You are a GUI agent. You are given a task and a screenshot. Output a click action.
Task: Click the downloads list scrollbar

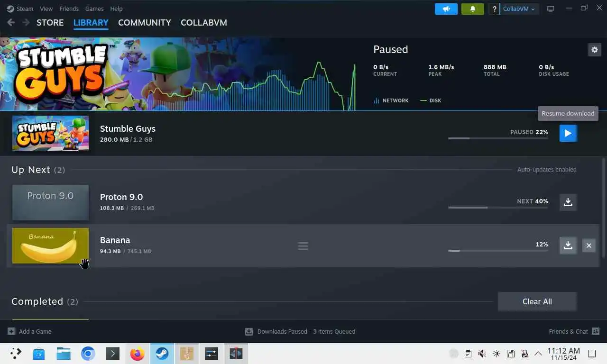(x=604, y=208)
